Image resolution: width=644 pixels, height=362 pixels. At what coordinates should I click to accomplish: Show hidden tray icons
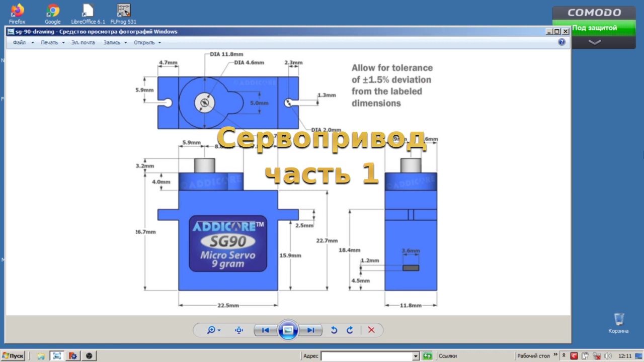[x=564, y=356]
